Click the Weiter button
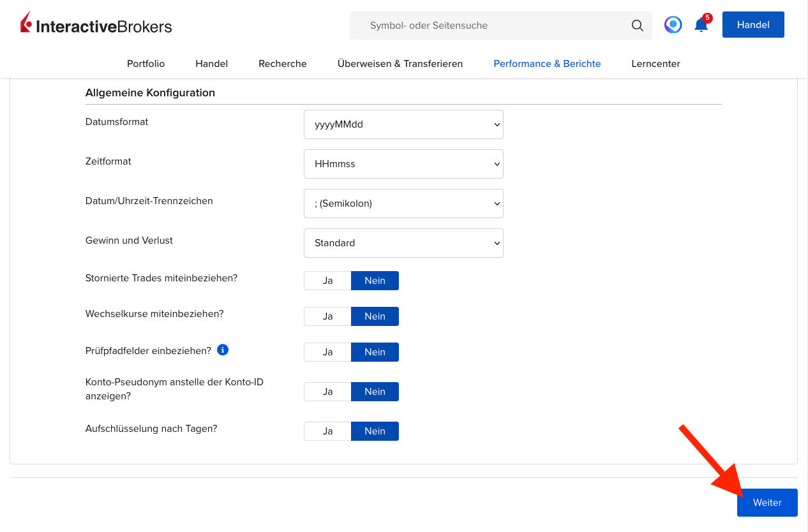This screenshot has height=532, width=808. click(767, 503)
